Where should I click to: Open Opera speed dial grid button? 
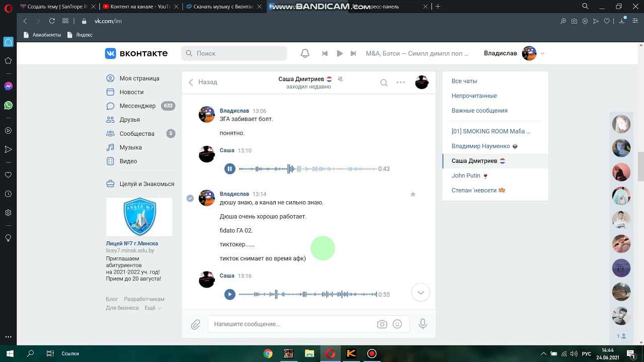(65, 21)
